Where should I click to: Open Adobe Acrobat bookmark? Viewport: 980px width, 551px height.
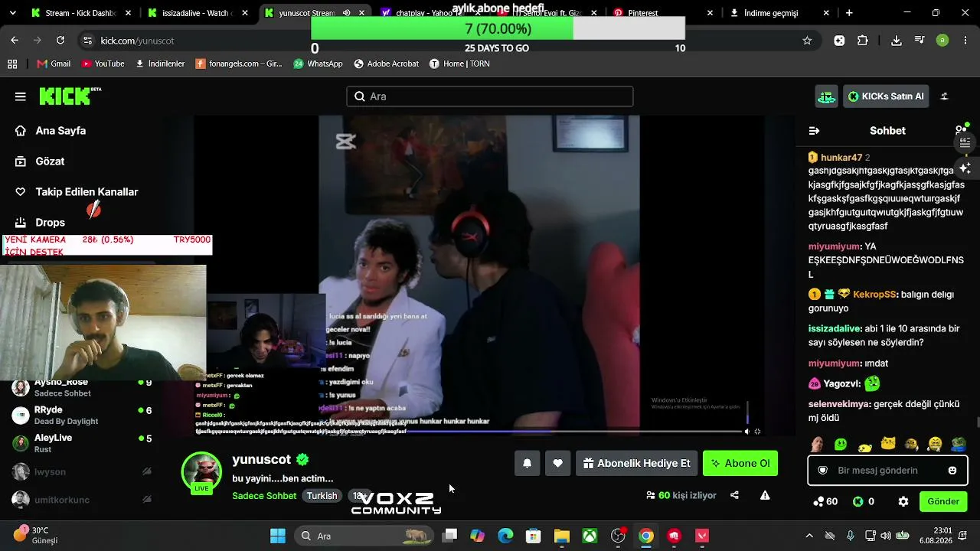click(x=386, y=64)
